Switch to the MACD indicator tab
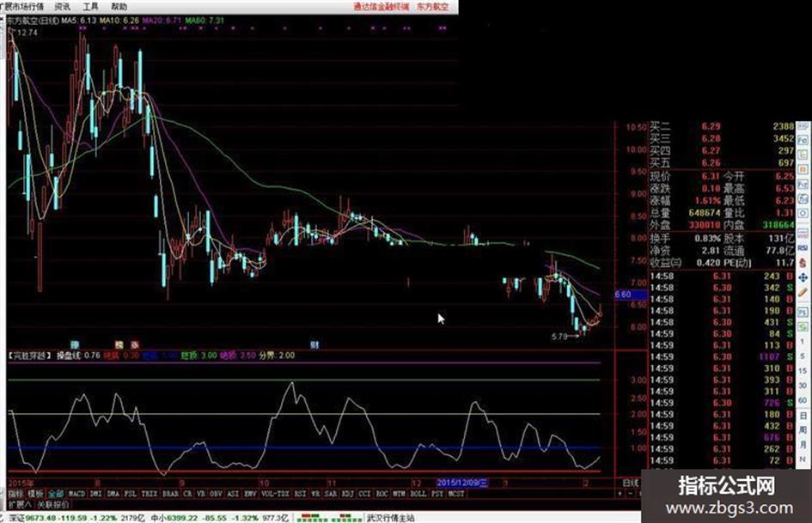The width and height of the screenshot is (812, 523). (76, 494)
